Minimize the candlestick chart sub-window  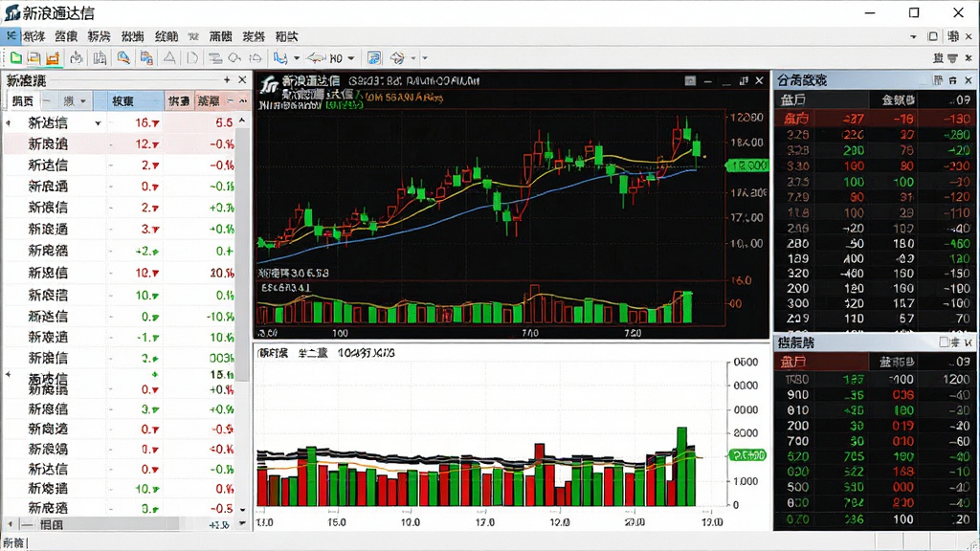[707, 81]
